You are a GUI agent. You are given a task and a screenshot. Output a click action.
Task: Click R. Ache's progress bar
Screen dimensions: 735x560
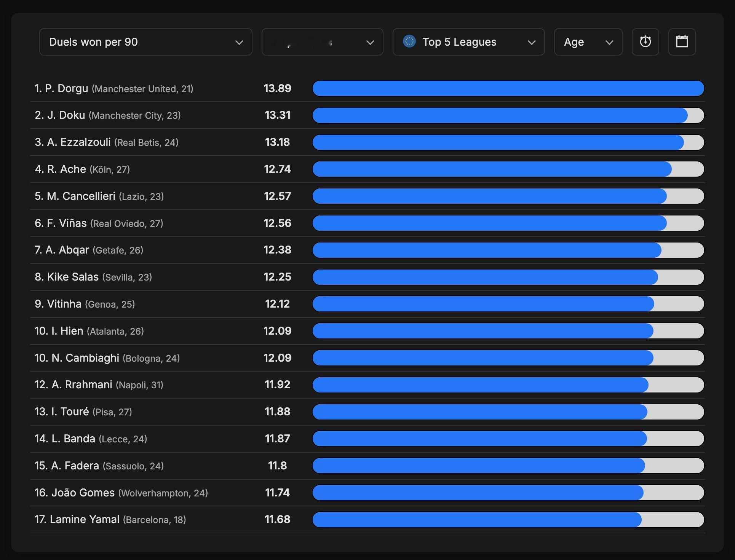[508, 169]
